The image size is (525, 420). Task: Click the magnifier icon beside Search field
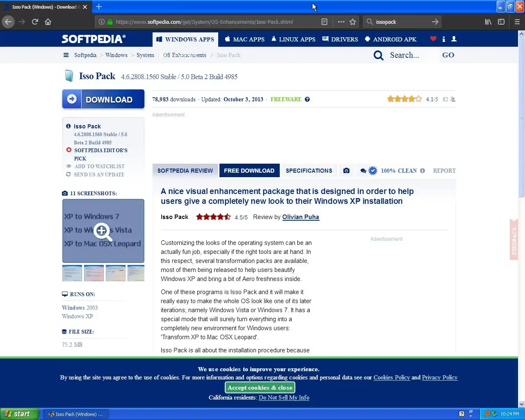pos(379,55)
